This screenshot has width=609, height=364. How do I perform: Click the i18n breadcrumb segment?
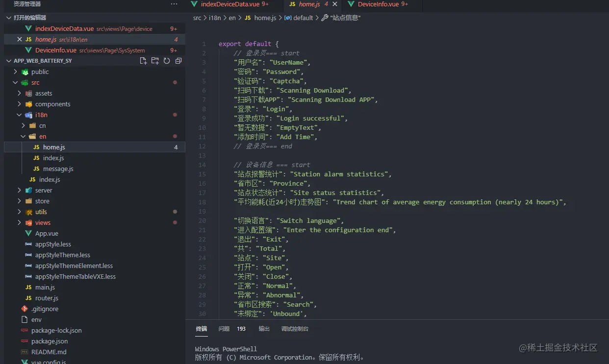click(215, 18)
